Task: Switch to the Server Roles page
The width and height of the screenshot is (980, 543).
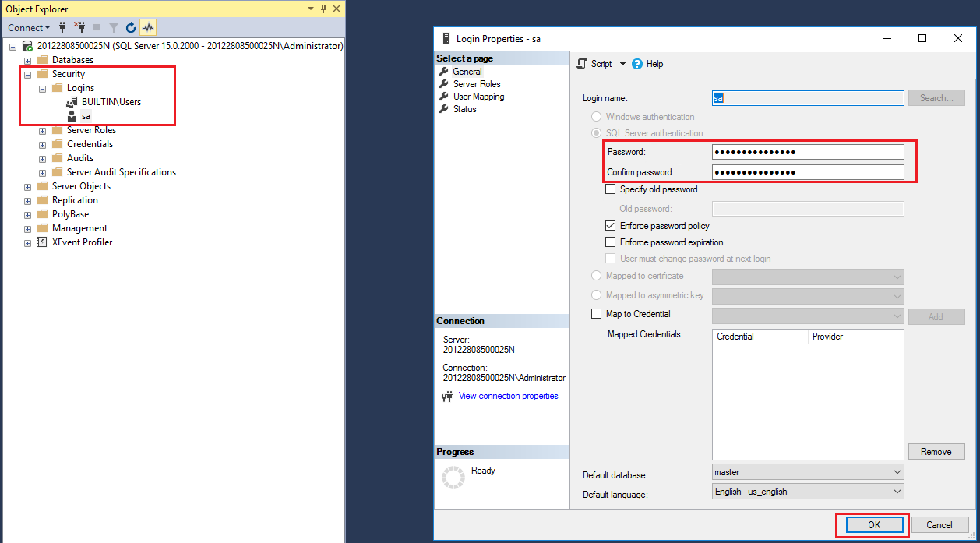Action: pyautogui.click(x=477, y=84)
